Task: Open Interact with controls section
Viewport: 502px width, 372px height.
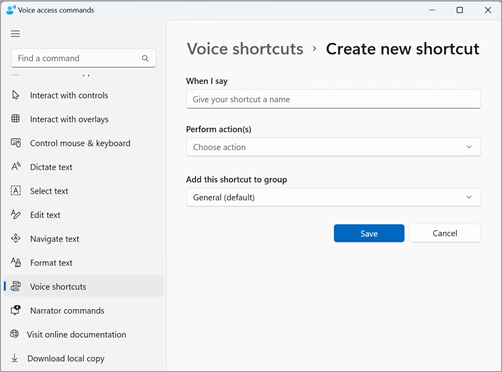Action: pyautogui.click(x=84, y=95)
